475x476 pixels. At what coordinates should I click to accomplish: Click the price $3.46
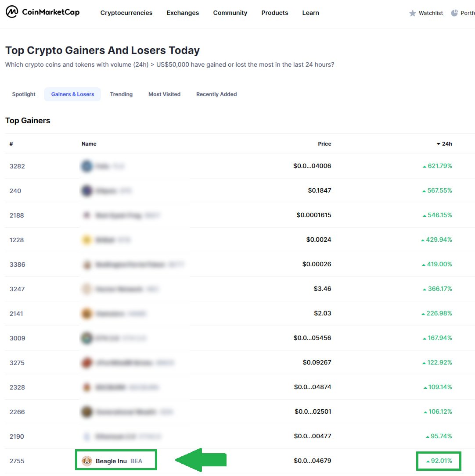322,289
